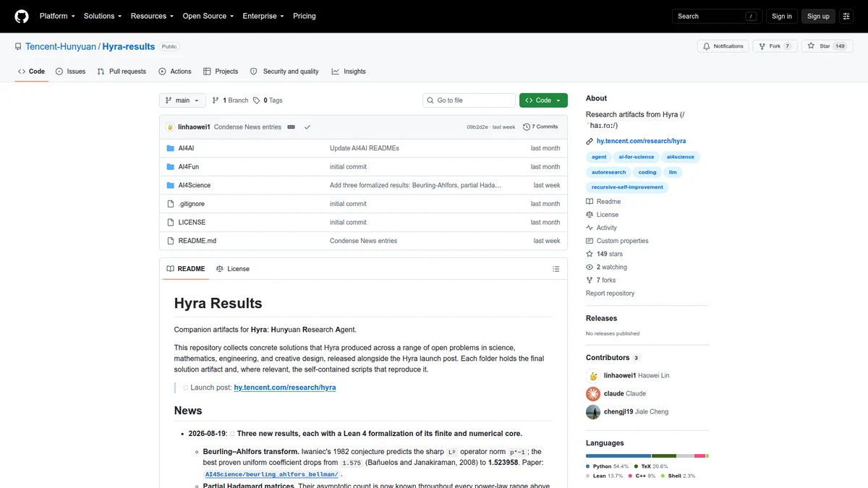Click the AI4Science folder icon

coord(171,185)
